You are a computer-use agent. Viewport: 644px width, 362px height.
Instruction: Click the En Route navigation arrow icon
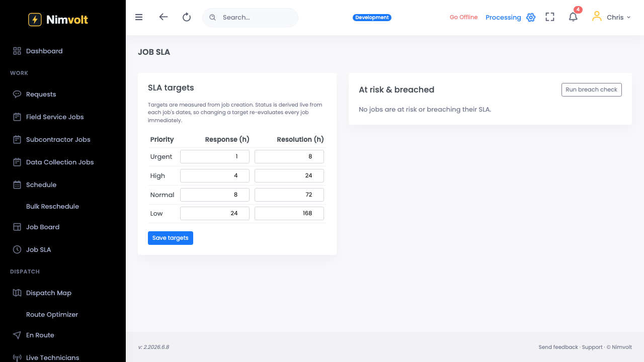tap(17, 335)
